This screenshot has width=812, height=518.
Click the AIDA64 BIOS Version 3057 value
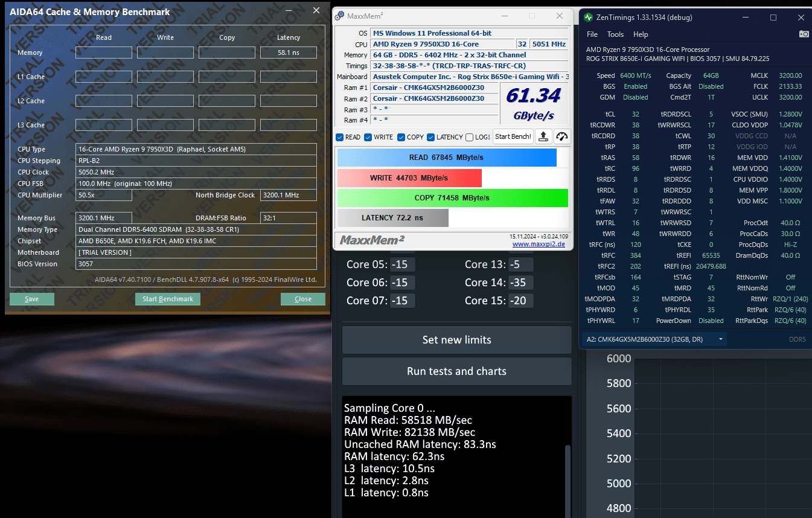point(196,264)
